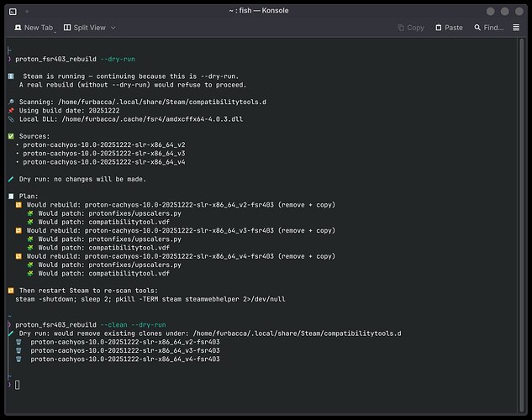The image size is (532, 420).
Task: Click the magnifier icon beside 'Scanning:'
Action: pyautogui.click(x=11, y=102)
